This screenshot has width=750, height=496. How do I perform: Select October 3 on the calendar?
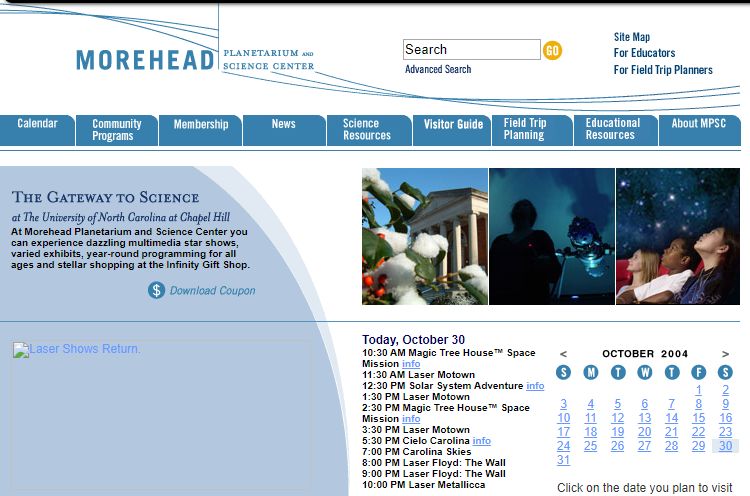pyautogui.click(x=563, y=404)
